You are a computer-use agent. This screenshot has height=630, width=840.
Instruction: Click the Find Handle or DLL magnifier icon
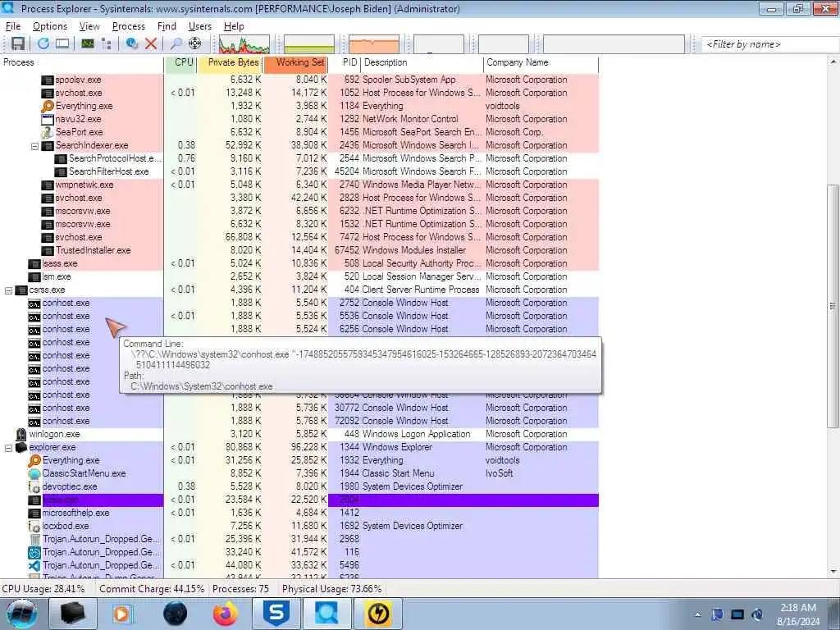click(x=176, y=44)
